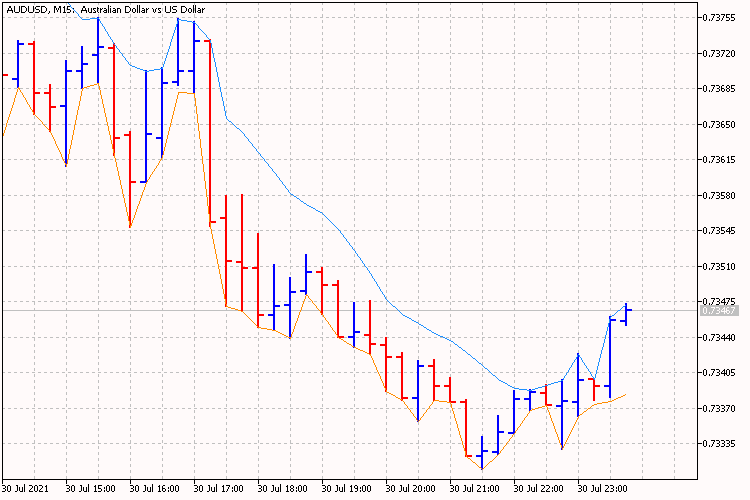
Task: Click price axis label 0.73405
Action: click(719, 373)
